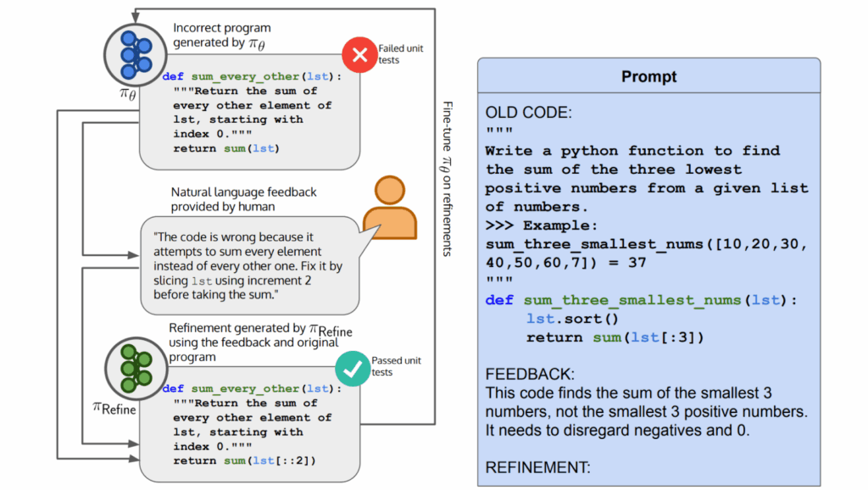Click the blue neural network icon
The width and height of the screenshot is (868, 490).
[130, 52]
